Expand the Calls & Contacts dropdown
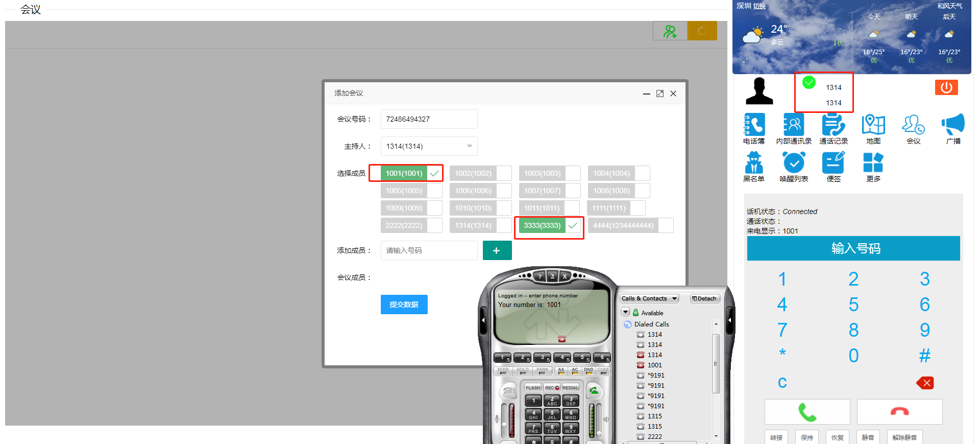The image size is (980, 444). point(649,298)
